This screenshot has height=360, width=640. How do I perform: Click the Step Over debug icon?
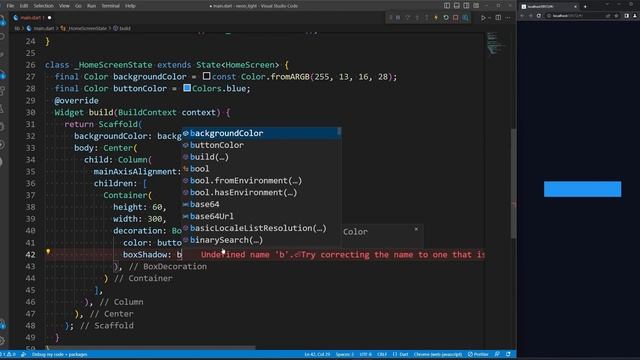coord(407,18)
